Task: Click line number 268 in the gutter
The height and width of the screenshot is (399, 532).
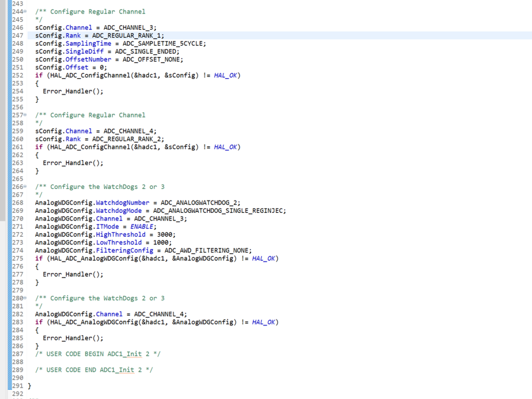Action: [x=18, y=203]
